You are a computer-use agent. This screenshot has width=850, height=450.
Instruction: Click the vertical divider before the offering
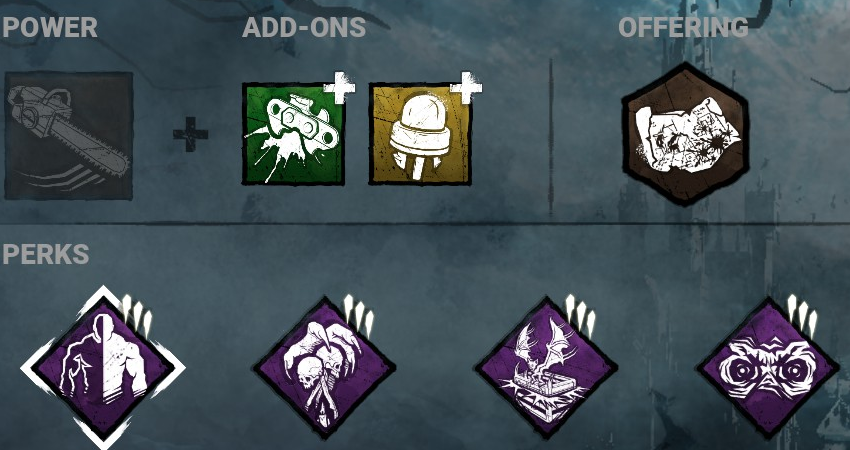[x=551, y=138]
